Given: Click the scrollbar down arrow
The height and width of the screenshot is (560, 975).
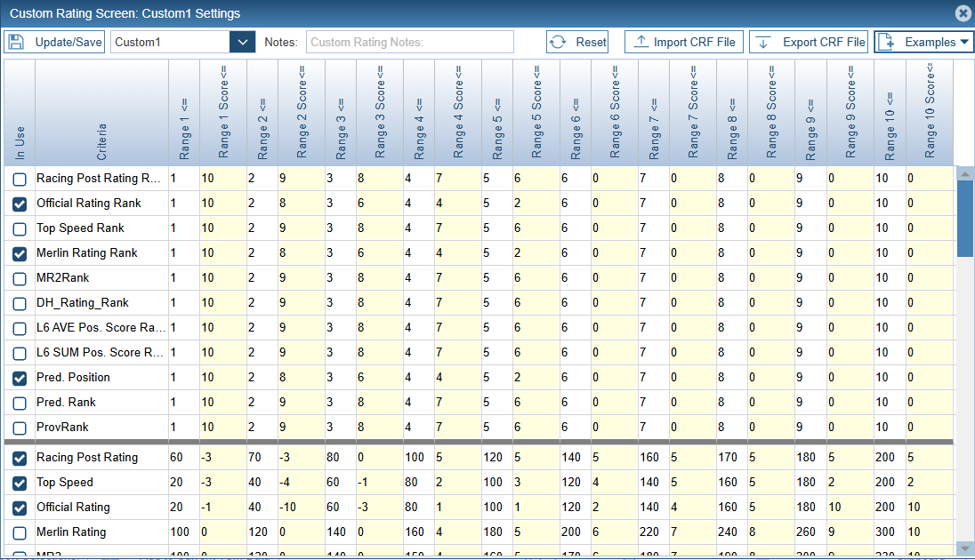Looking at the screenshot, I should click(x=963, y=548).
